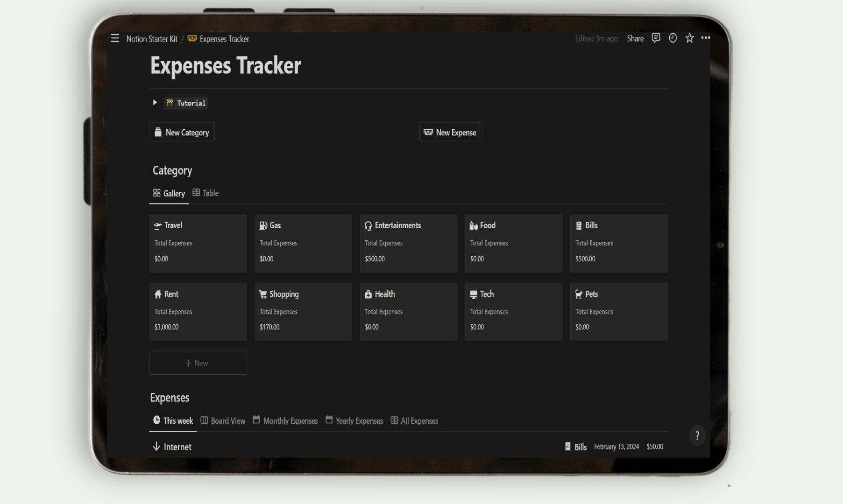Click the Expenses Tracker breadcrumb icon
Viewport: 843px width, 504px height.
(x=192, y=39)
